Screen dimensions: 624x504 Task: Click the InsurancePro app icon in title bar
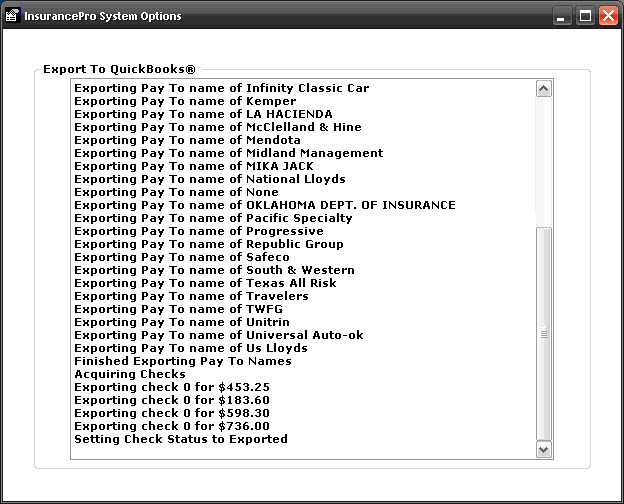[12, 16]
